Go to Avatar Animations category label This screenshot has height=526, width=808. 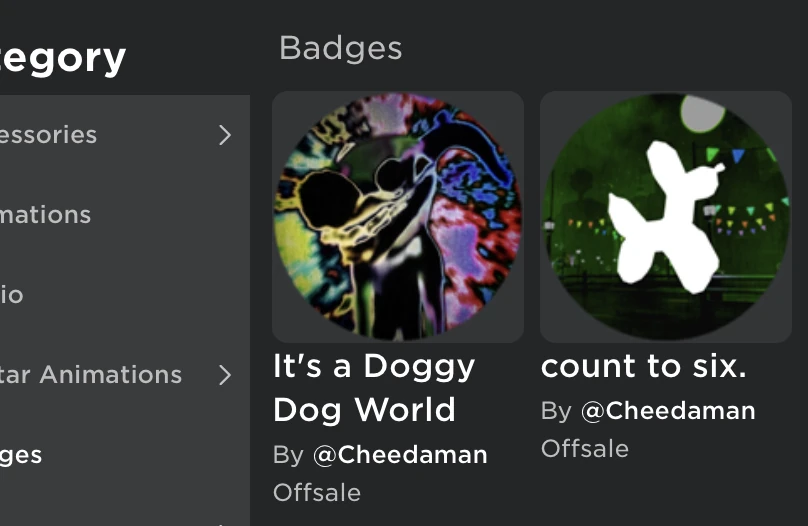point(90,375)
